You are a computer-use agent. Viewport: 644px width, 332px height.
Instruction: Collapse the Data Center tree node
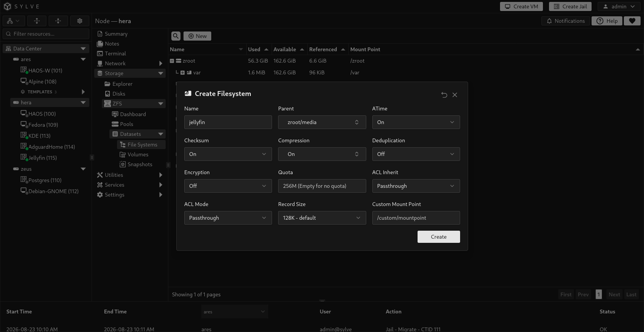pos(83,49)
